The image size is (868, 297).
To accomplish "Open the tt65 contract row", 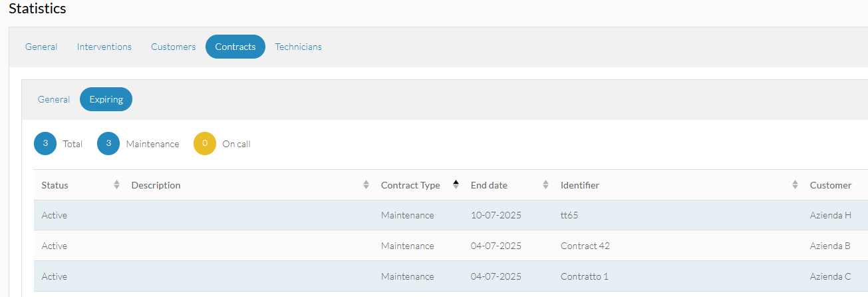I will click(x=451, y=215).
